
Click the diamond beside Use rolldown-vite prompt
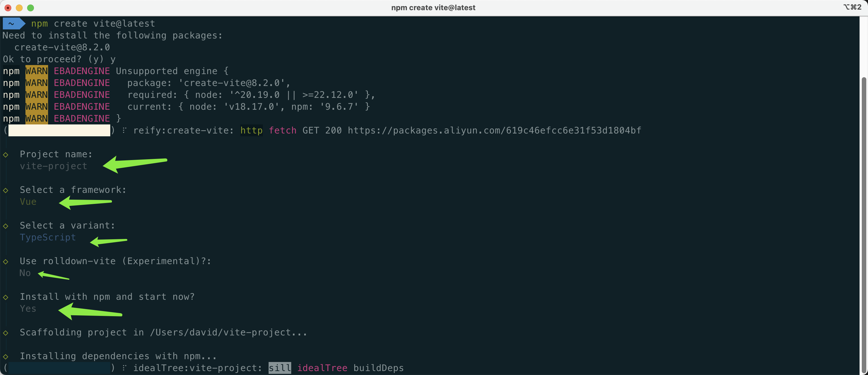(x=6, y=262)
